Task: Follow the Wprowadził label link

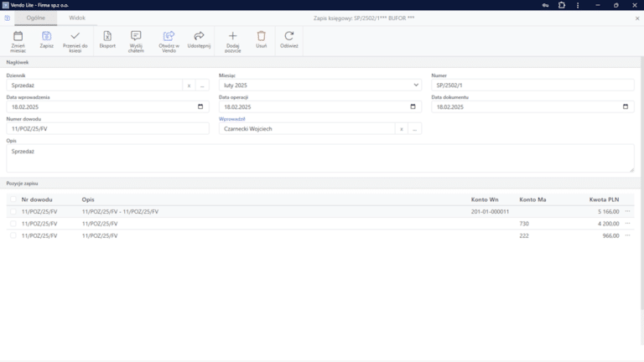Action: pyautogui.click(x=232, y=119)
